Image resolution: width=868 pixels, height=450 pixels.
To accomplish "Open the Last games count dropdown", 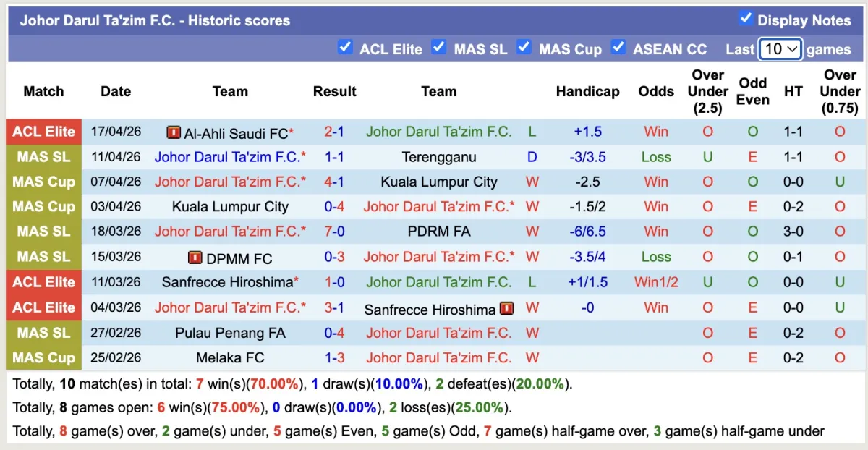I will 780,48.
